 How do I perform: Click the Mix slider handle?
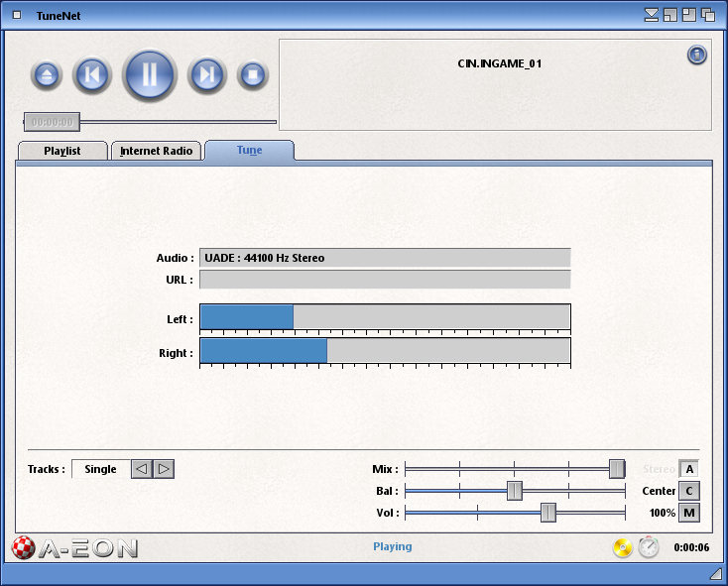click(617, 469)
